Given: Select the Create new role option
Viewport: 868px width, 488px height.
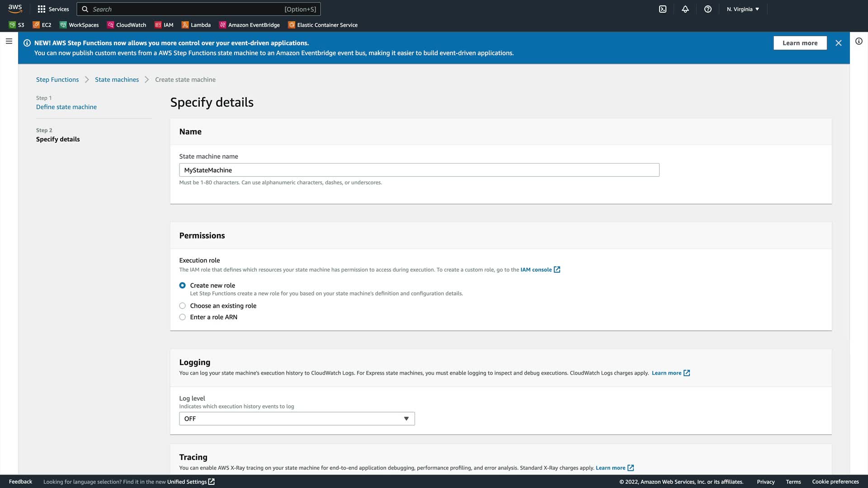Looking at the screenshot, I should point(183,285).
